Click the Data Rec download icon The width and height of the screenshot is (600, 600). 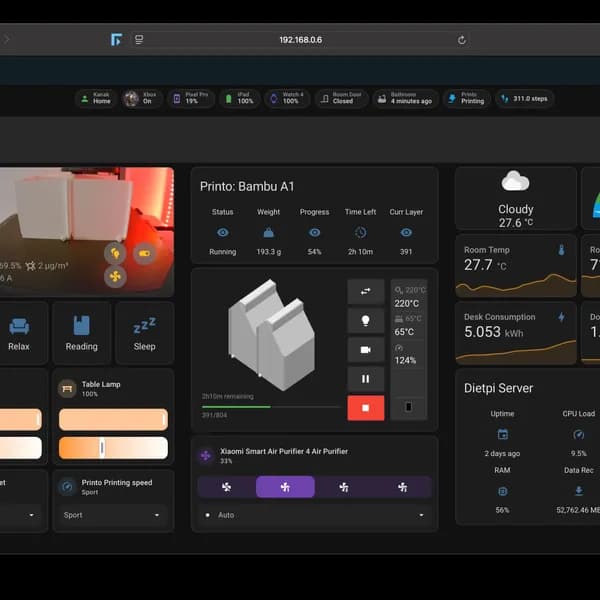[x=579, y=491]
